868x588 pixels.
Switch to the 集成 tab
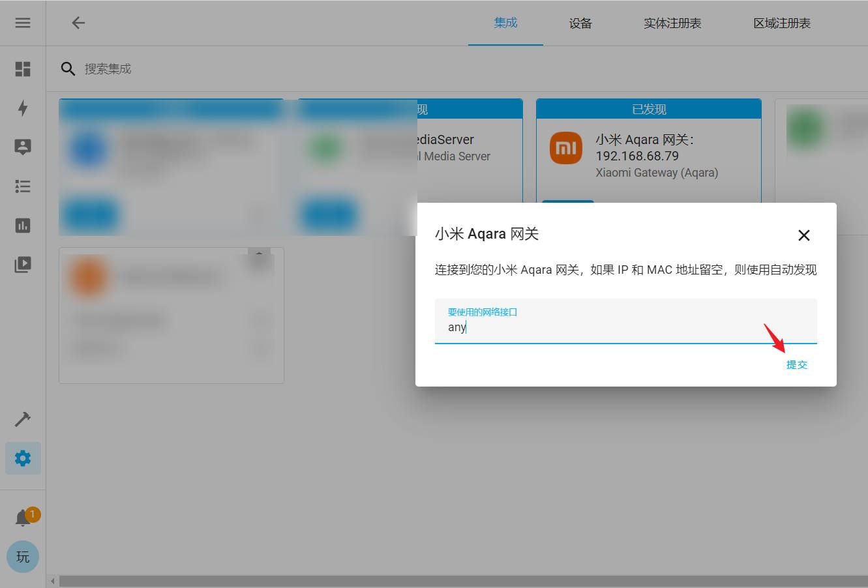pos(505,23)
